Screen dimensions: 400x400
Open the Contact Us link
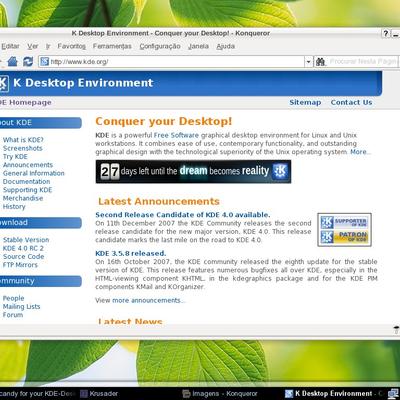pyautogui.click(x=351, y=103)
